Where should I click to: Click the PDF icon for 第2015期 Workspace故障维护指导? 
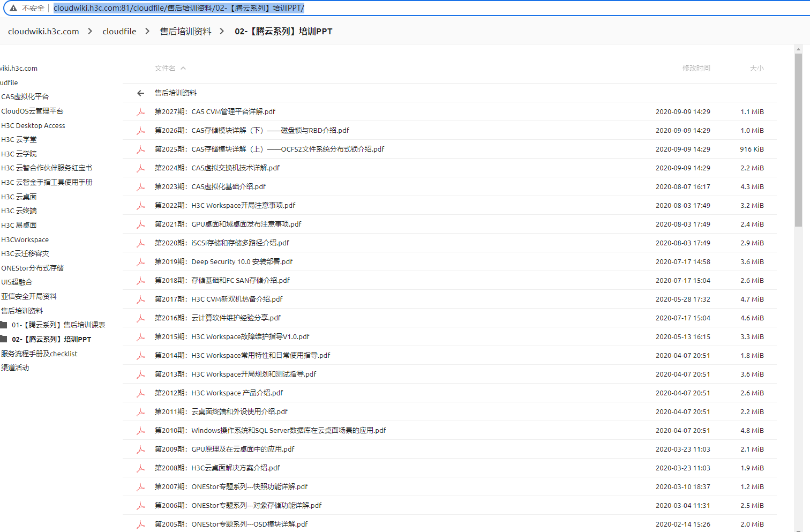(x=141, y=337)
